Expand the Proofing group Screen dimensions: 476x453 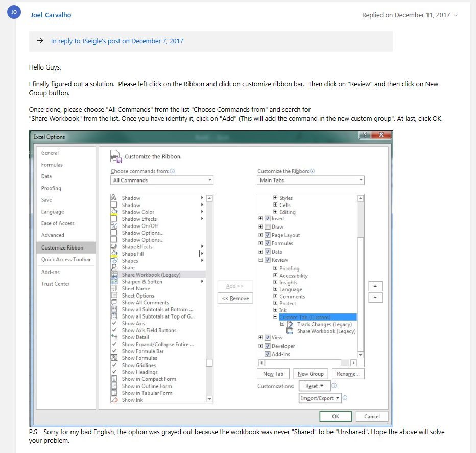tap(275, 268)
